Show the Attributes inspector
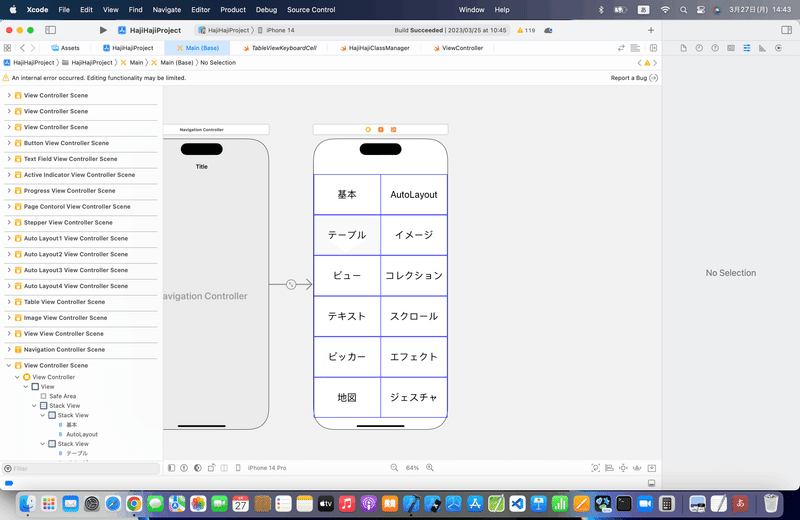The width and height of the screenshot is (800, 520). [x=746, y=48]
